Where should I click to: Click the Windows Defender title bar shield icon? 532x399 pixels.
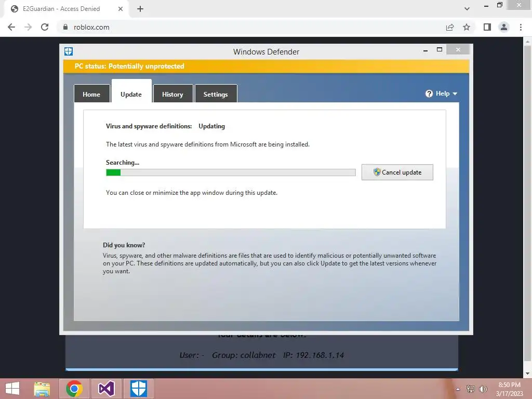(69, 51)
